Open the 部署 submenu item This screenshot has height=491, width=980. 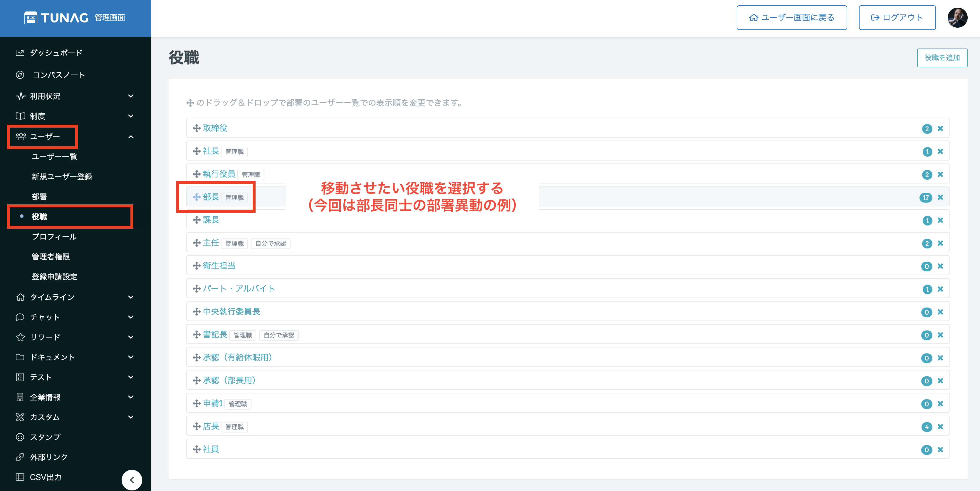tap(39, 197)
